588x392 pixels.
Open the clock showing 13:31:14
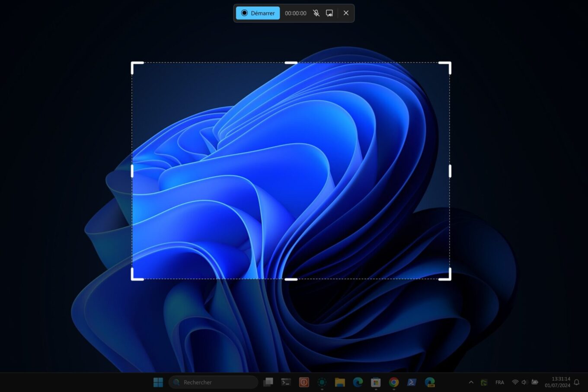tap(558, 382)
